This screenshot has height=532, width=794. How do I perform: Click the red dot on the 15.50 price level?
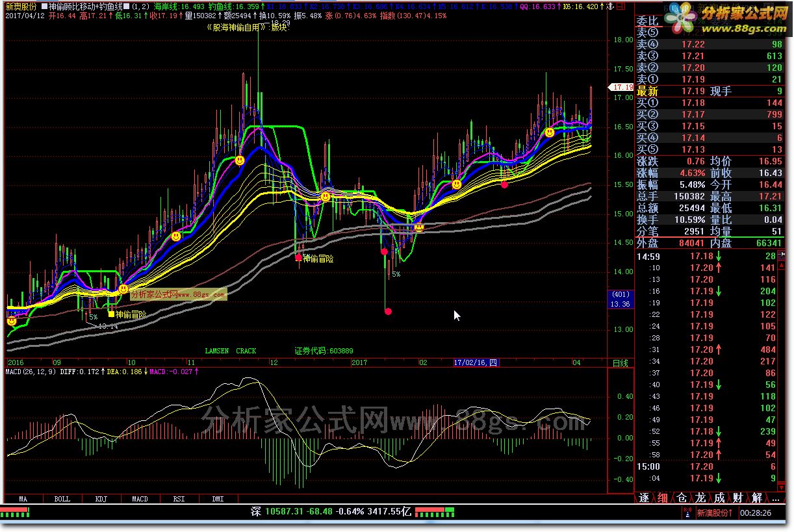pyautogui.click(x=504, y=185)
